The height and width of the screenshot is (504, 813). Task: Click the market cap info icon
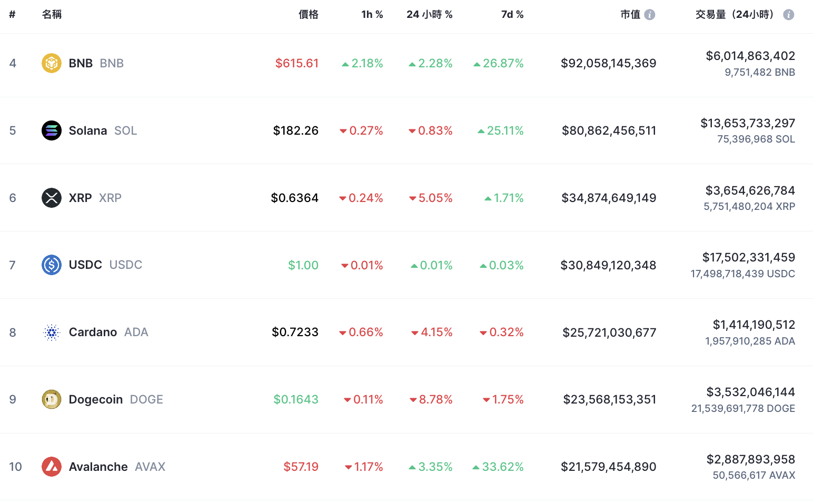(x=650, y=15)
